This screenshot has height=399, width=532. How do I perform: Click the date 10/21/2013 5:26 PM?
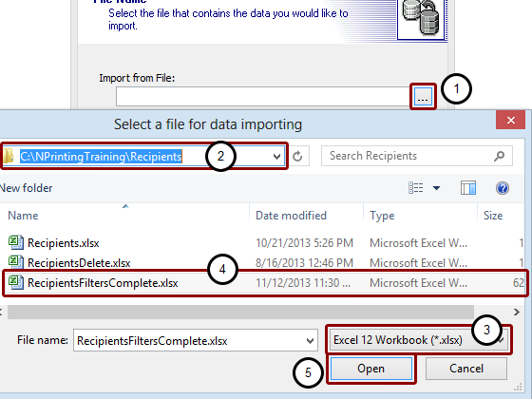(304, 243)
